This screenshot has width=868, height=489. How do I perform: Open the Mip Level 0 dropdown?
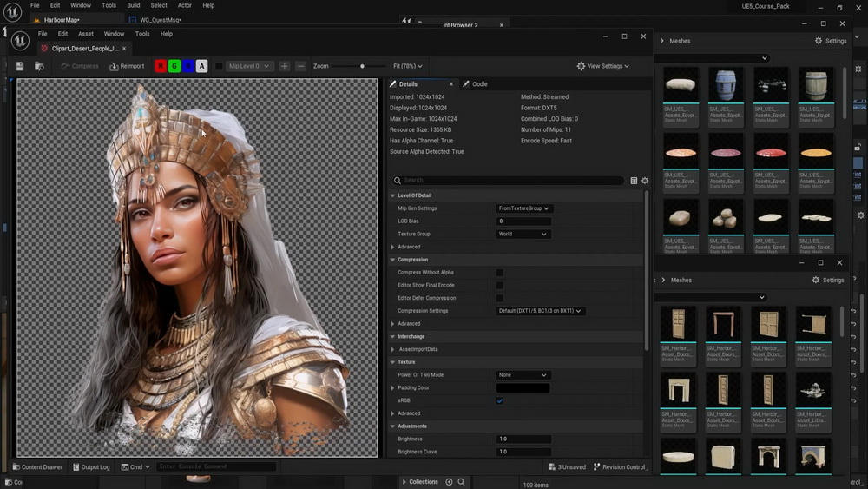tap(249, 66)
